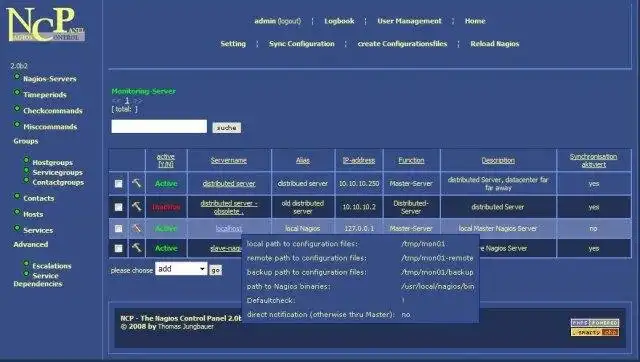Open the 'please choose' add dropdown
Screen dimensions: 640x362
pos(181,269)
